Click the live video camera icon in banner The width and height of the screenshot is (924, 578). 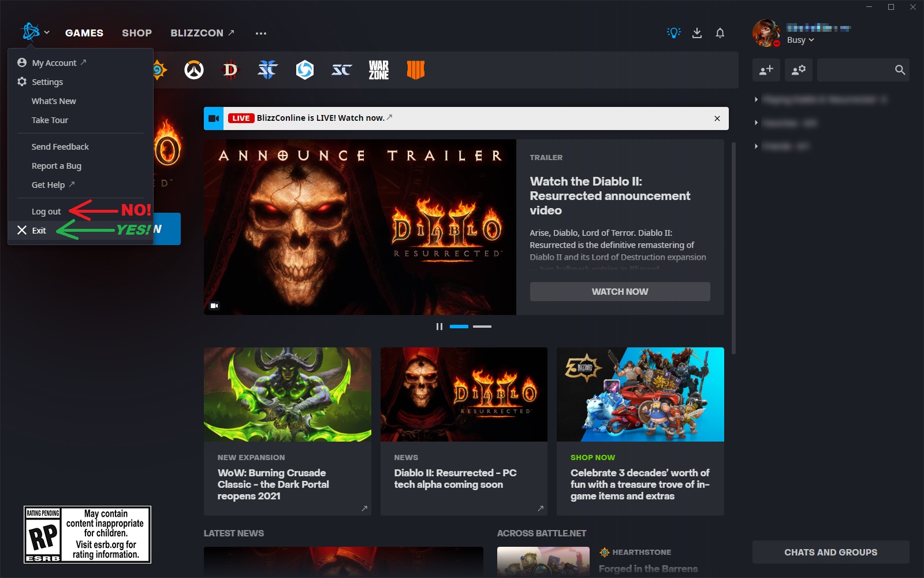click(x=214, y=118)
